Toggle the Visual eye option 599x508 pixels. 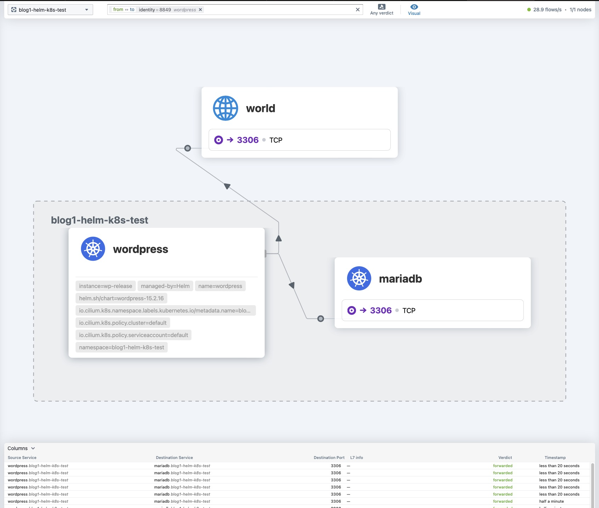click(414, 10)
